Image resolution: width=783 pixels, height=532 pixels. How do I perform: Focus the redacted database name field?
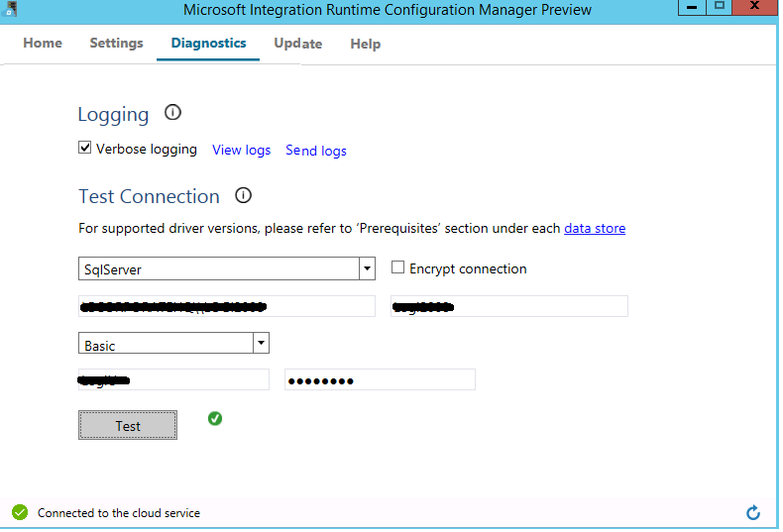[x=509, y=306]
